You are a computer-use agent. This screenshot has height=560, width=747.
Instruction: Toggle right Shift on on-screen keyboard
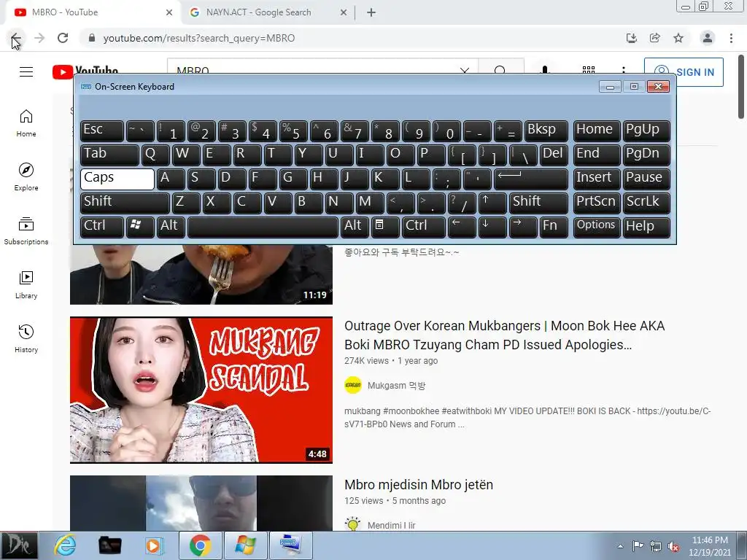539,203
